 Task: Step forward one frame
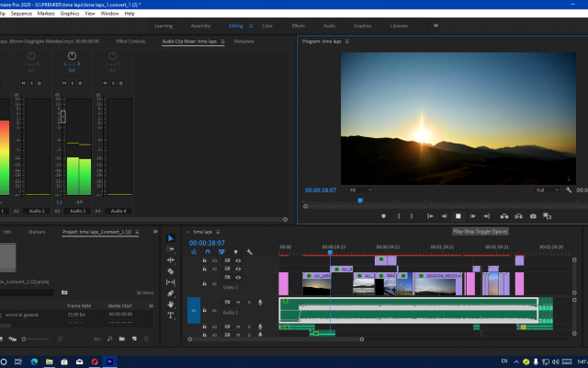(472, 216)
